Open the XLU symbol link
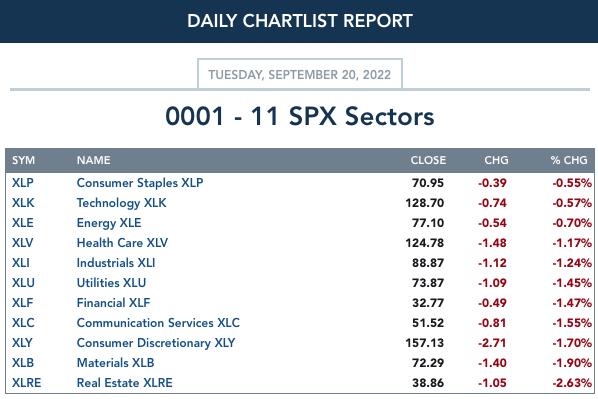598x399 pixels. point(23,283)
